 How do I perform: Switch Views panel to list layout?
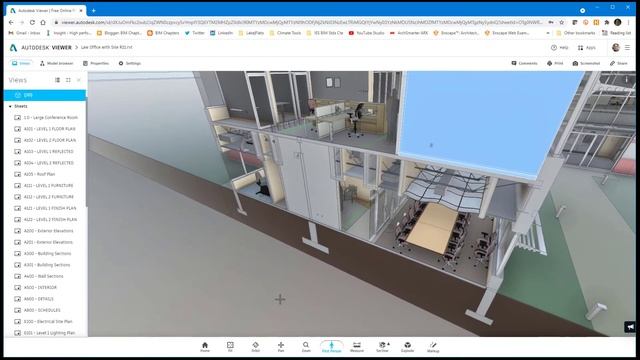pos(58,80)
